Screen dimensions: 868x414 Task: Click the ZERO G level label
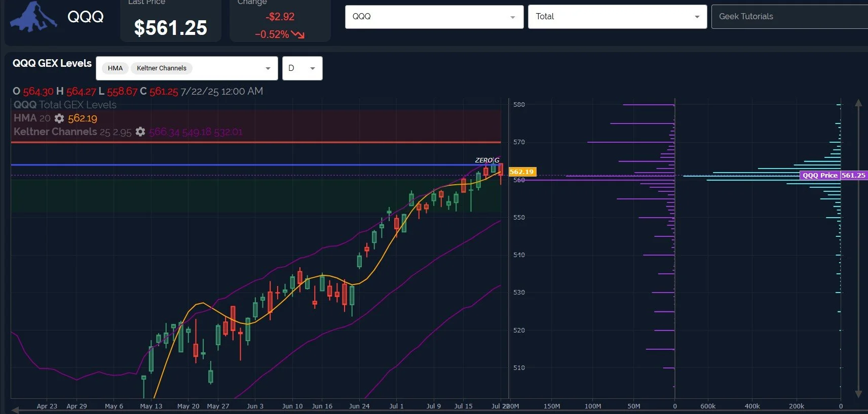pyautogui.click(x=487, y=160)
